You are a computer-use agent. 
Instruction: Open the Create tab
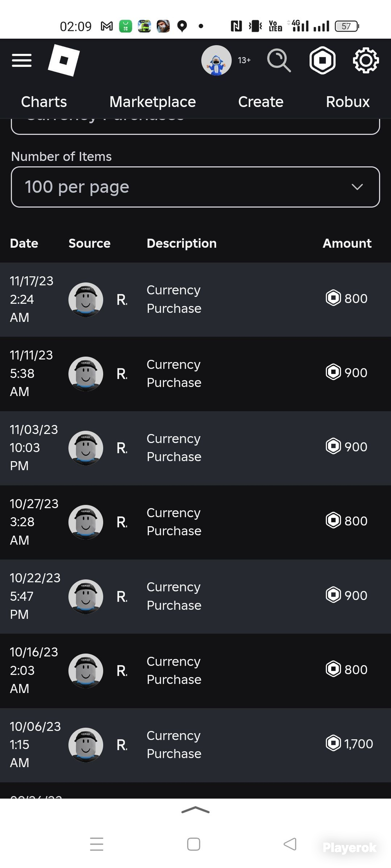coord(261,102)
